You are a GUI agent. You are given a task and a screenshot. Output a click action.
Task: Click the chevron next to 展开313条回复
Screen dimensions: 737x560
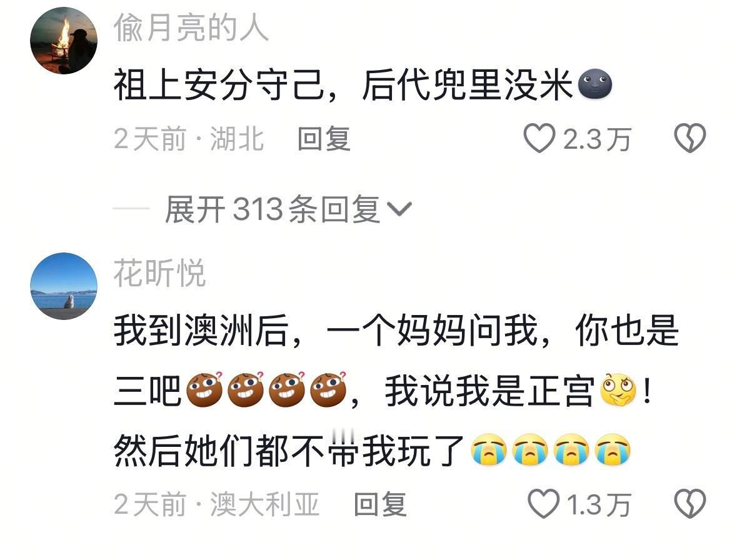pyautogui.click(x=399, y=209)
